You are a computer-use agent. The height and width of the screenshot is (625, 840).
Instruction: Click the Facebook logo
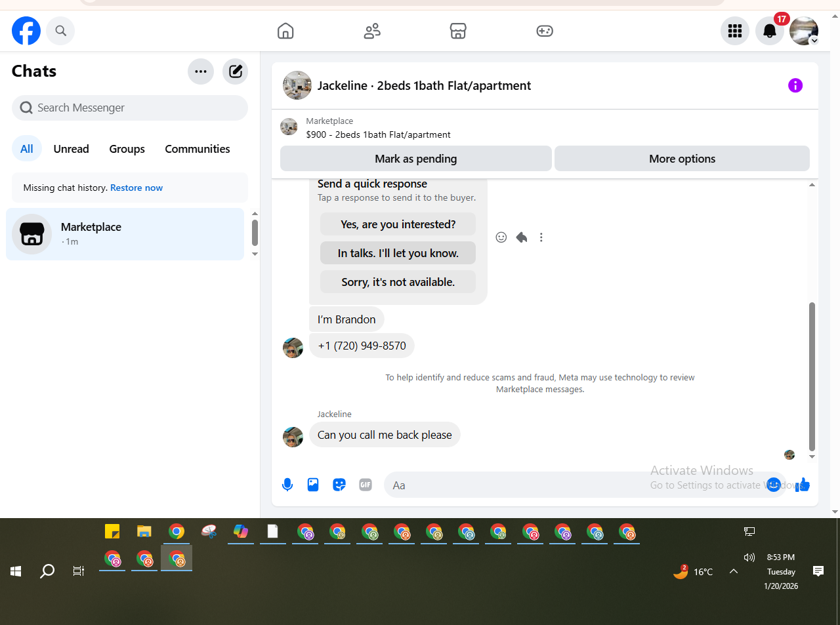pyautogui.click(x=26, y=31)
